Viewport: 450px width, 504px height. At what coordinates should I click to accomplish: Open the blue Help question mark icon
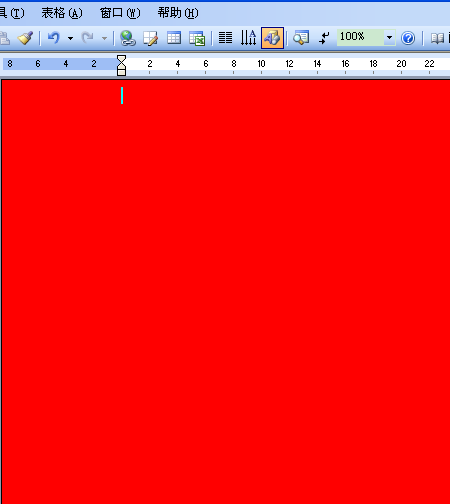point(408,38)
